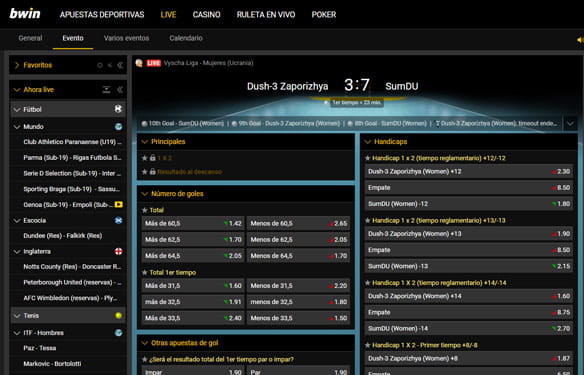584x375 pixels.
Task: Favorite the par o impar question star
Action: 145,359
